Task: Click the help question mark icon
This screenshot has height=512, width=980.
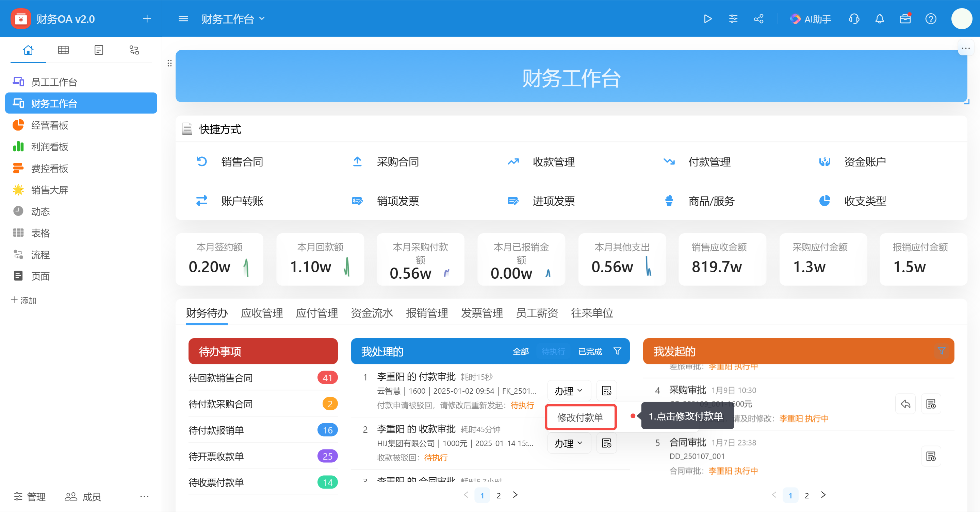Action: pos(931,19)
